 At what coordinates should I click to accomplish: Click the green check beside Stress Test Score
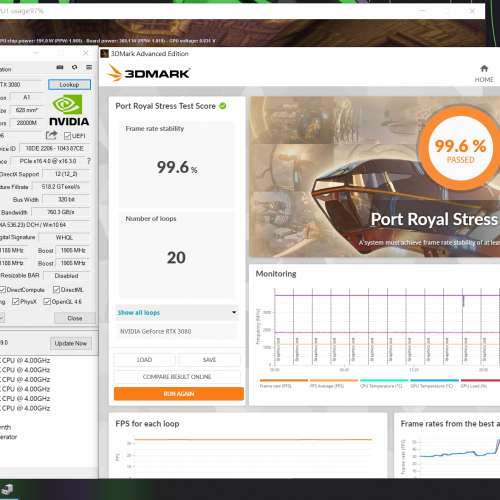pyautogui.click(x=223, y=106)
